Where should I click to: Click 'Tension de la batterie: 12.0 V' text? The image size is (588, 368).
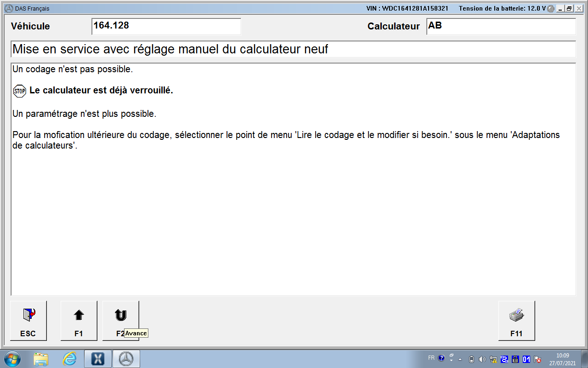click(x=502, y=9)
